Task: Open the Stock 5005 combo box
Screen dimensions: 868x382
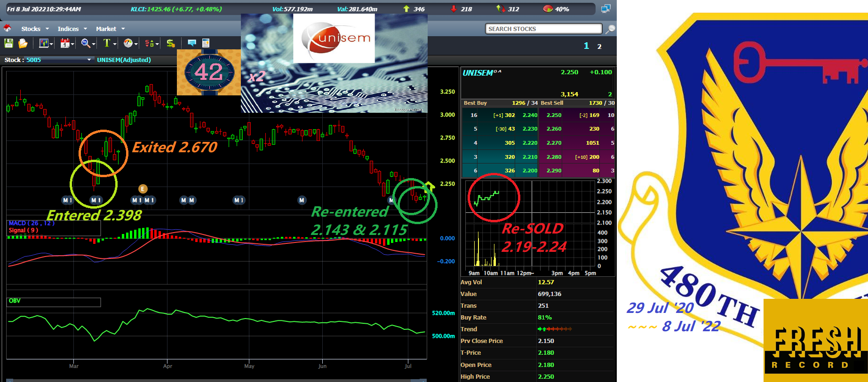Action: point(58,60)
